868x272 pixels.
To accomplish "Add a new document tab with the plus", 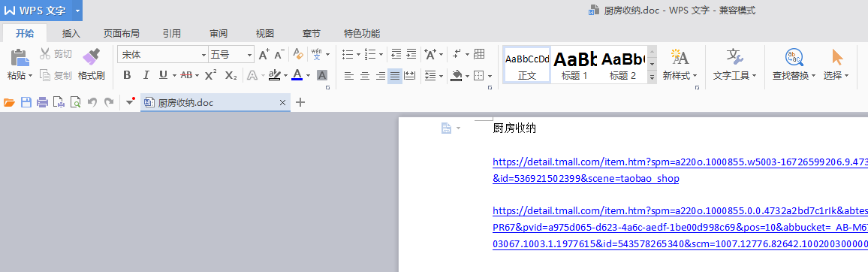I will [300, 102].
